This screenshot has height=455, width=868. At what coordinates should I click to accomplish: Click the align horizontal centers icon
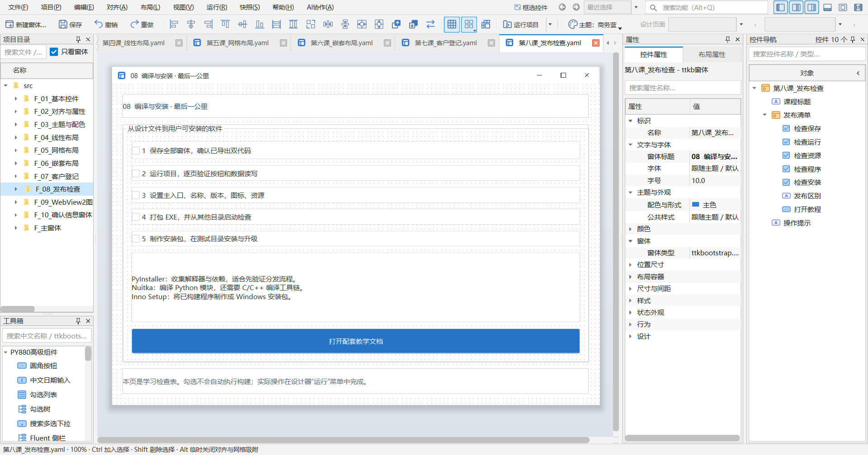click(x=191, y=24)
